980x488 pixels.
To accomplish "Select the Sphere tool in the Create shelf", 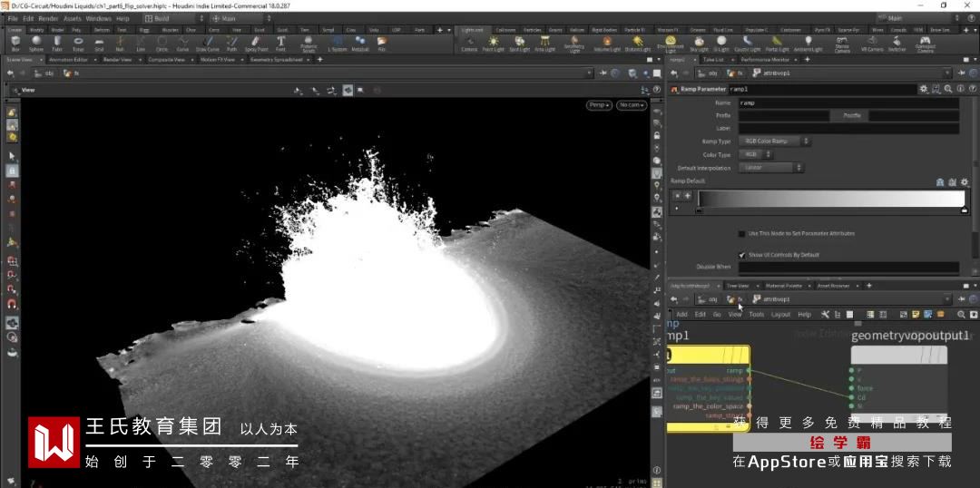I will coord(35,43).
